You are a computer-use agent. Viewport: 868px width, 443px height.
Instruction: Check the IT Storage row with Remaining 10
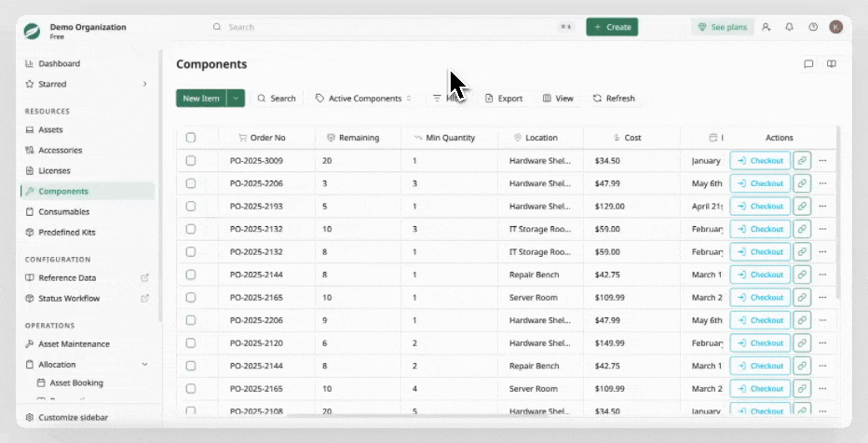tap(191, 229)
